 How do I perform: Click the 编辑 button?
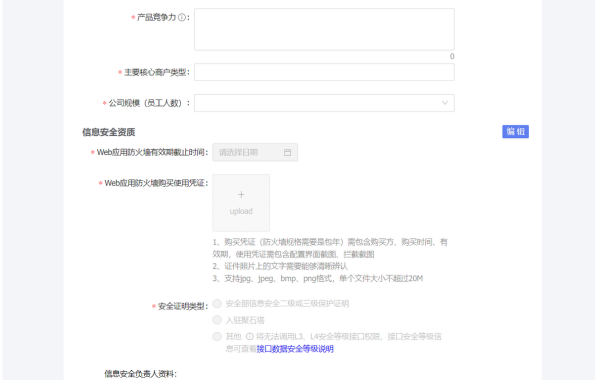tap(515, 132)
